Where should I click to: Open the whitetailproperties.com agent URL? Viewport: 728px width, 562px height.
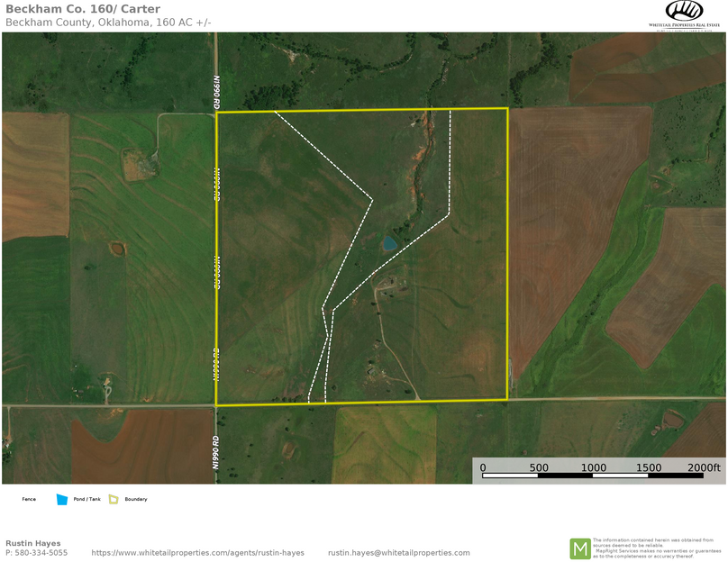(197, 553)
